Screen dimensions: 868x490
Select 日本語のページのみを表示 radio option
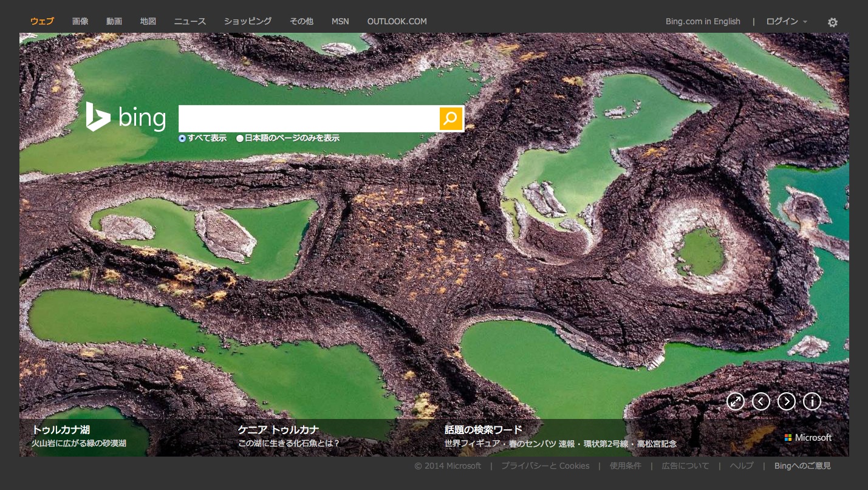(x=240, y=138)
